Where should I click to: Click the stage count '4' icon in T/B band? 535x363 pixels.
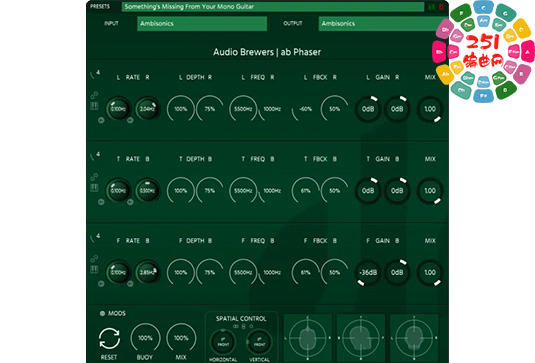point(95,156)
